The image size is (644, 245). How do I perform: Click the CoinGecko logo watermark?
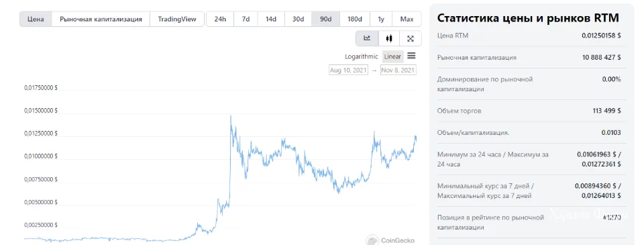[x=390, y=240]
